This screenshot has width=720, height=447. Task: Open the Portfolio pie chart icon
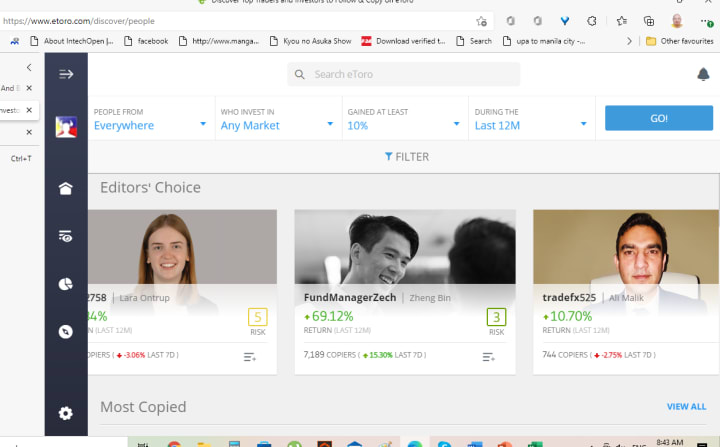[x=66, y=284]
